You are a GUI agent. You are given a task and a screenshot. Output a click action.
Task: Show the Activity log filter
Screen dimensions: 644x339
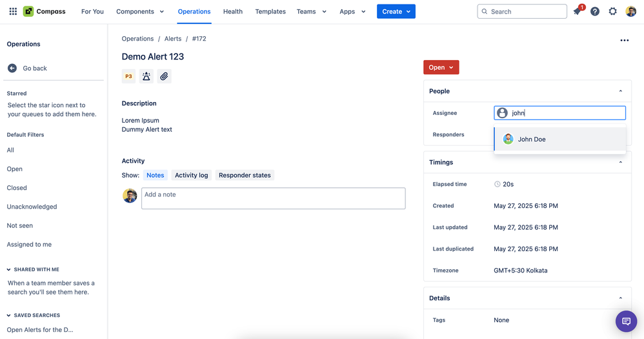(x=192, y=175)
